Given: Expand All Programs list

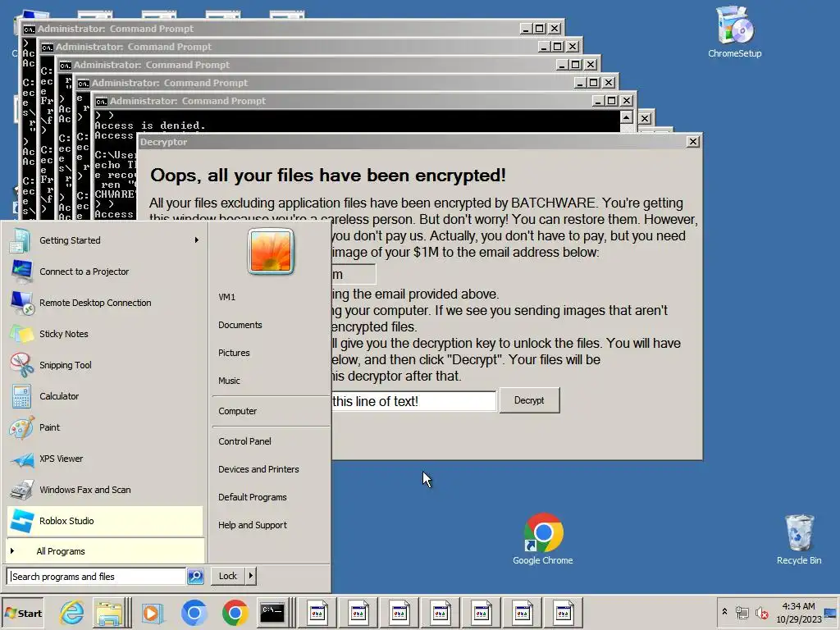Looking at the screenshot, I should [105, 551].
